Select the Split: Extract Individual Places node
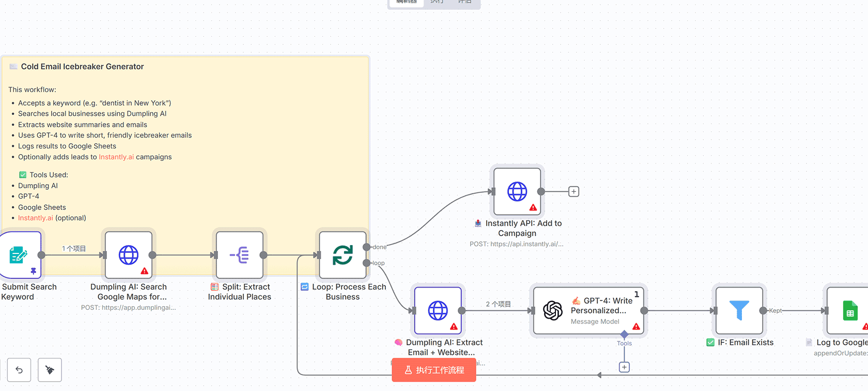Image resolution: width=868 pixels, height=391 pixels. [x=240, y=254]
